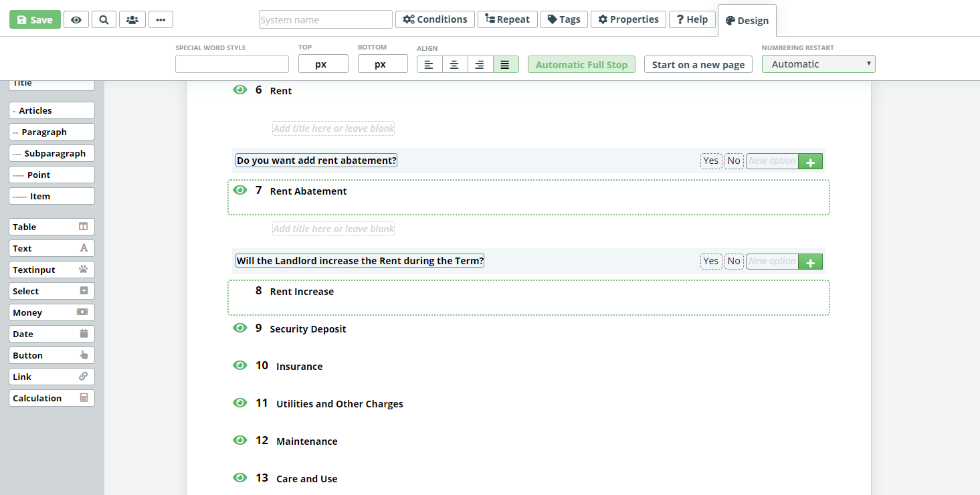Toggle visibility eye for 7 Rent Abatement
This screenshot has width=980, height=495.
[x=240, y=190]
